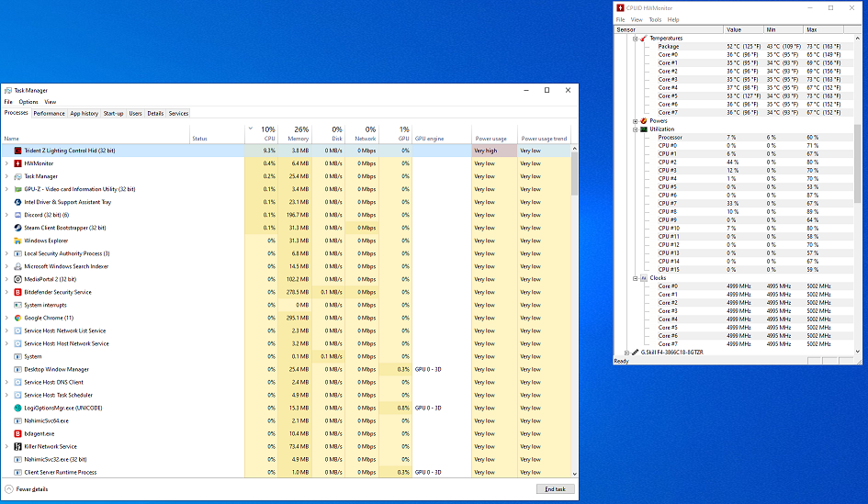Collapse the Utilization tree node in HWMonitor
This screenshot has height=504, width=868.
(x=635, y=129)
